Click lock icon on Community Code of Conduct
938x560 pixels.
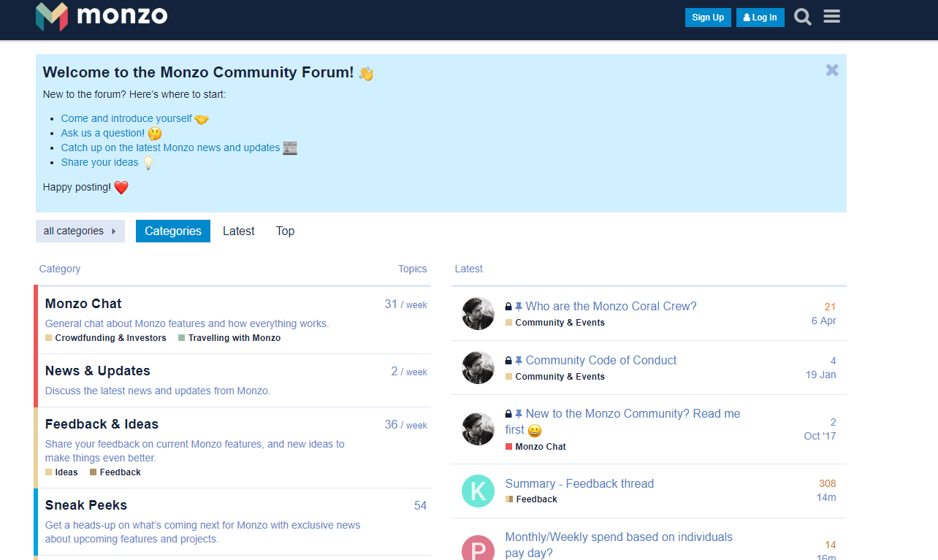[x=508, y=361]
